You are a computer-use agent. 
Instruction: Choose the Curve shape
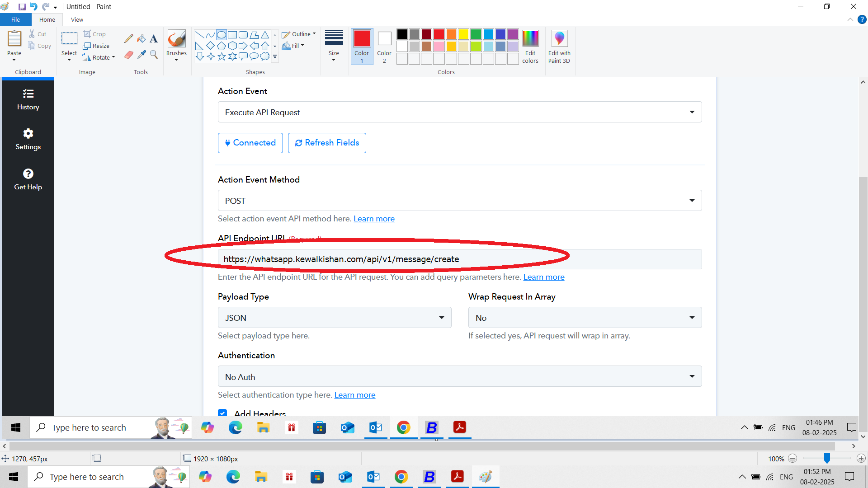pyautogui.click(x=210, y=35)
